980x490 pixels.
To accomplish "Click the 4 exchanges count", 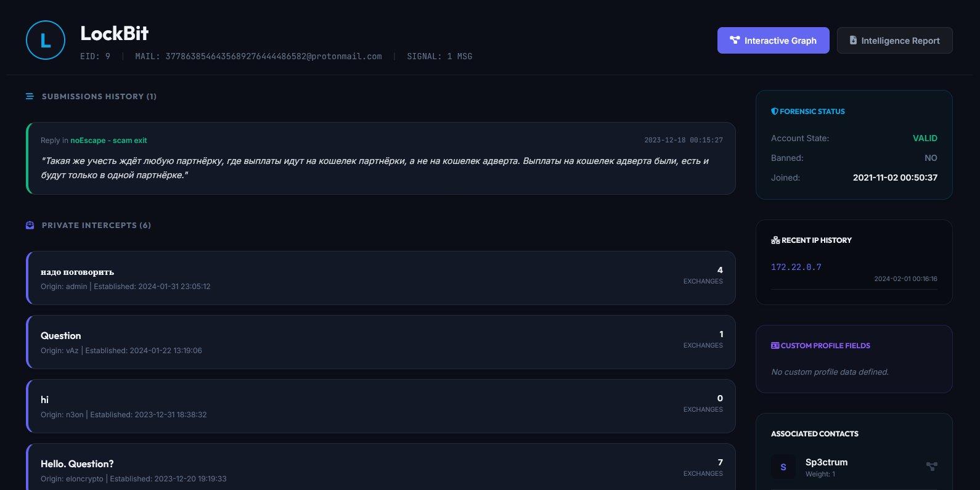I will point(720,270).
